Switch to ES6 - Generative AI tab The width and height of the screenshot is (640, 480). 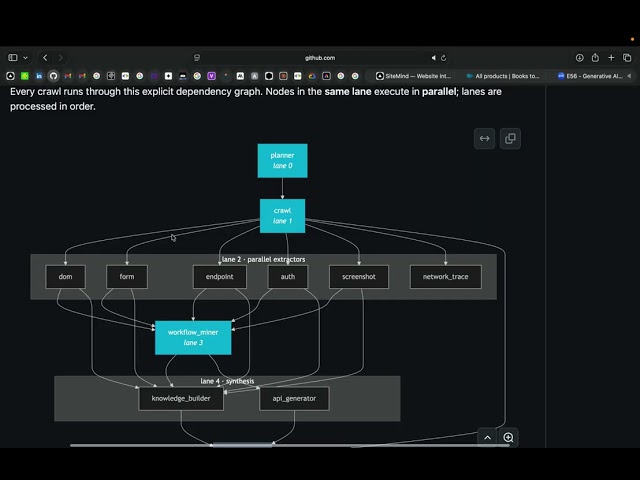(590, 76)
